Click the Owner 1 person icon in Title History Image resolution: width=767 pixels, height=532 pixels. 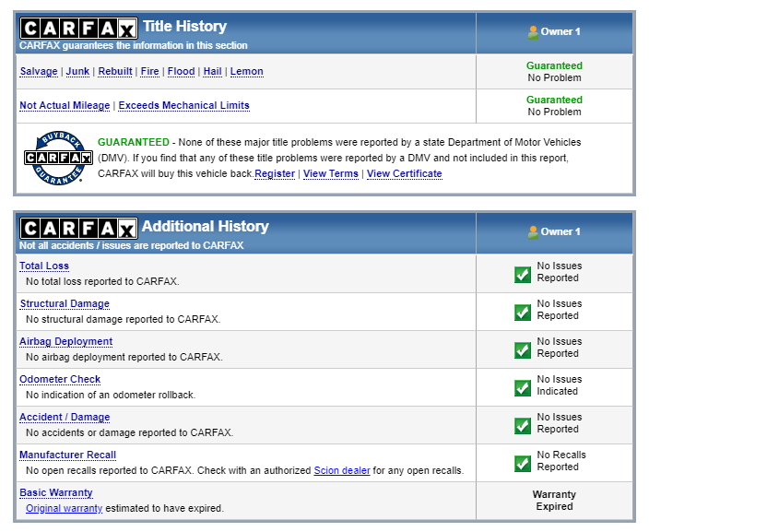point(533,32)
